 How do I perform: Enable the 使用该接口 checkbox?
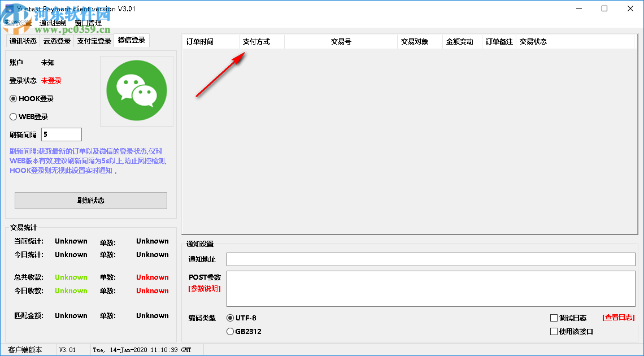(554, 331)
